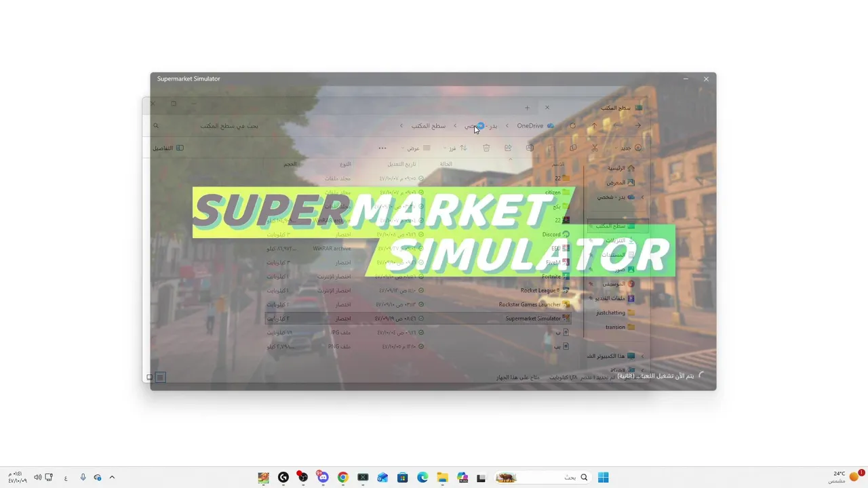868x488 pixels.
Task: Click breadcrumb chevron after سطح المكتب
Action: (401, 125)
